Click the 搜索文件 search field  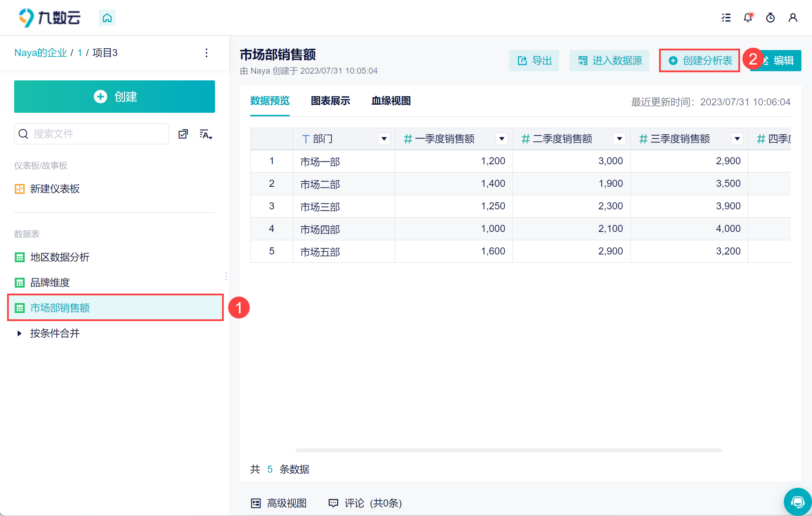(92, 134)
